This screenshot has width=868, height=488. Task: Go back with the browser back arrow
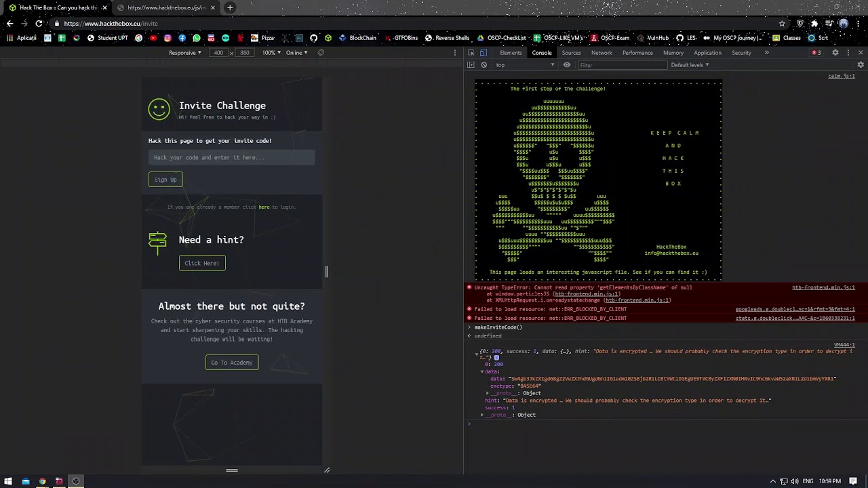[x=9, y=23]
